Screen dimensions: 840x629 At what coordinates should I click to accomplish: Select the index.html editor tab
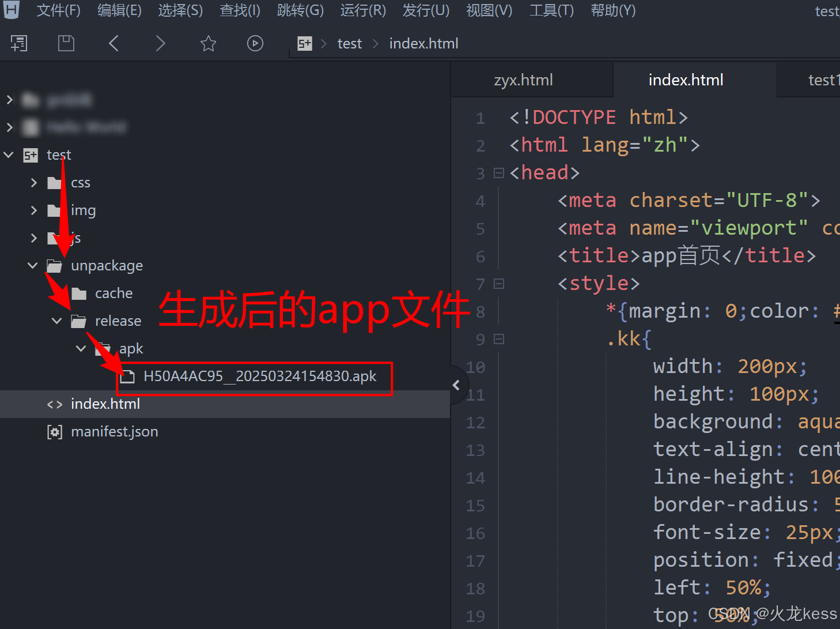[686, 80]
